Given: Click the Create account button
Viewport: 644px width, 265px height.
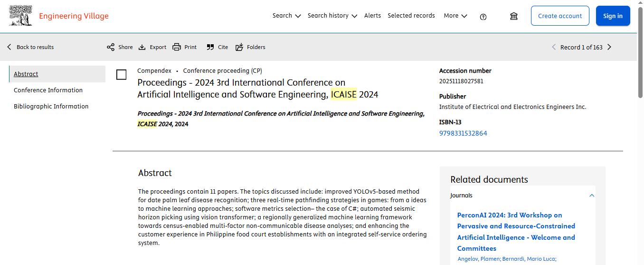Looking at the screenshot, I should pos(560,16).
